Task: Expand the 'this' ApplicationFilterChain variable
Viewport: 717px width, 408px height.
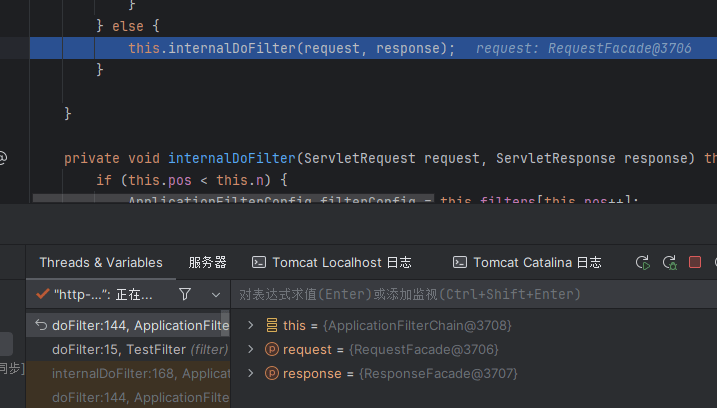Action: [x=251, y=325]
